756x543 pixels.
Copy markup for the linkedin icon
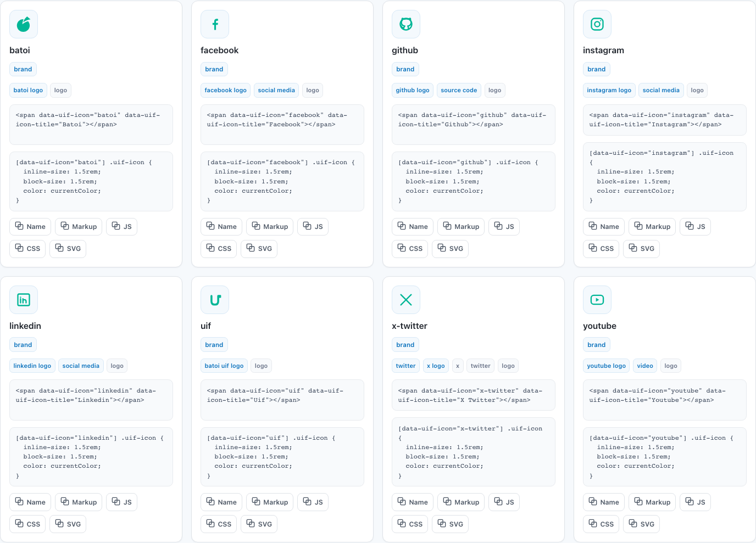click(x=79, y=502)
